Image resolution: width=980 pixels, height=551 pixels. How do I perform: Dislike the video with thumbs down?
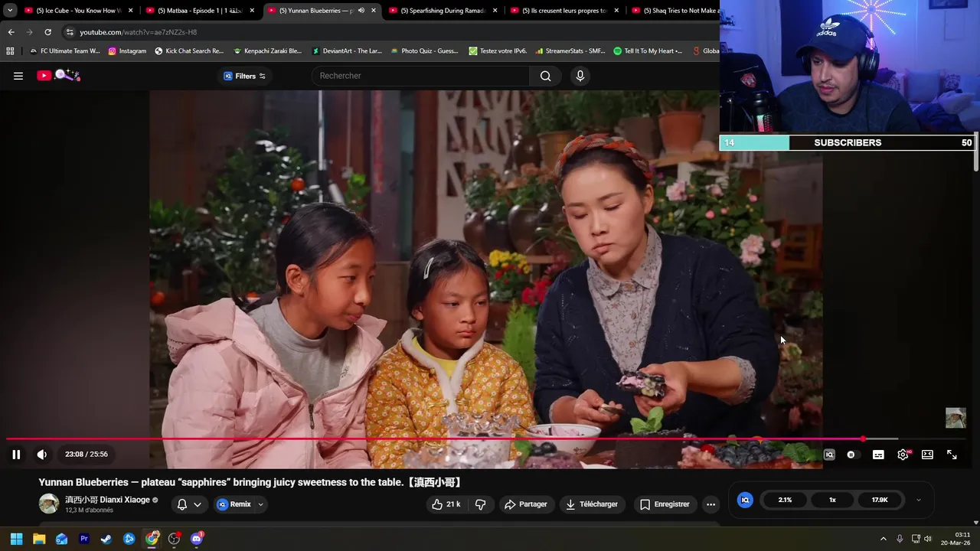pos(481,504)
